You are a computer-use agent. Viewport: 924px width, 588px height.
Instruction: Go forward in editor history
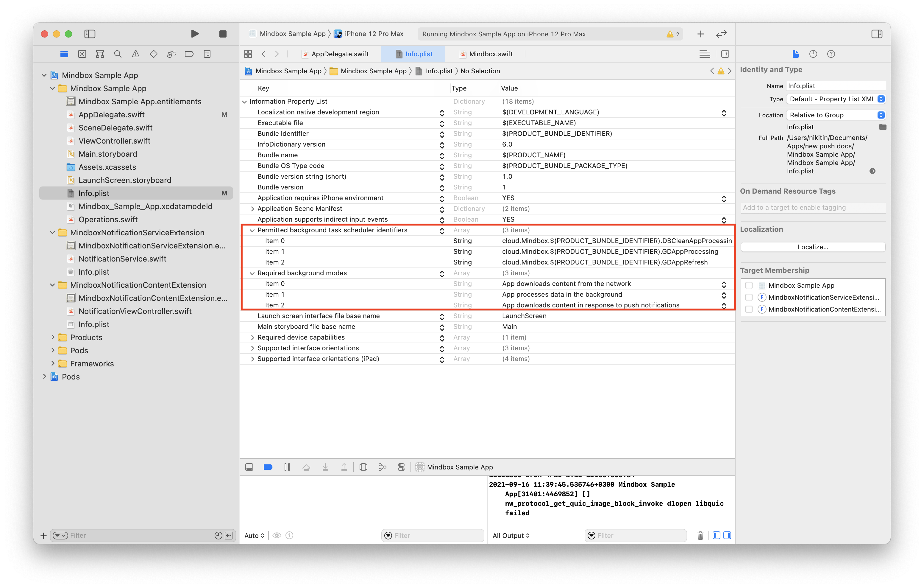pos(277,54)
